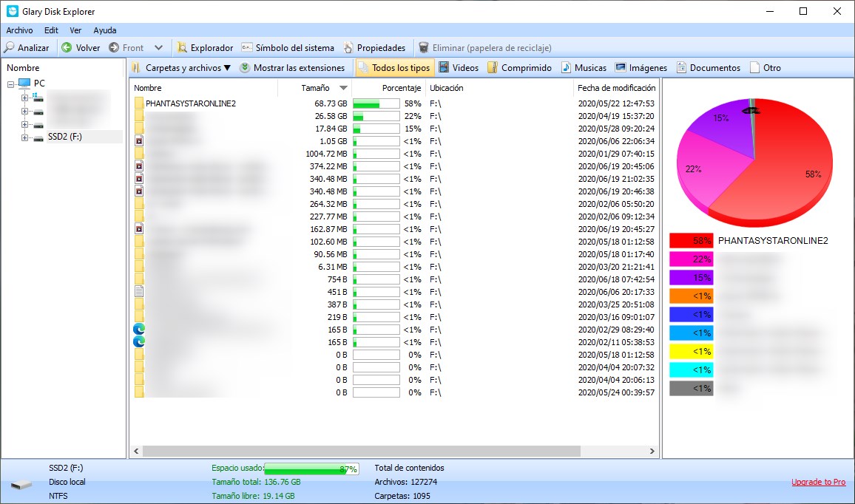Sort by Fecha de modificación column header

tap(616, 88)
